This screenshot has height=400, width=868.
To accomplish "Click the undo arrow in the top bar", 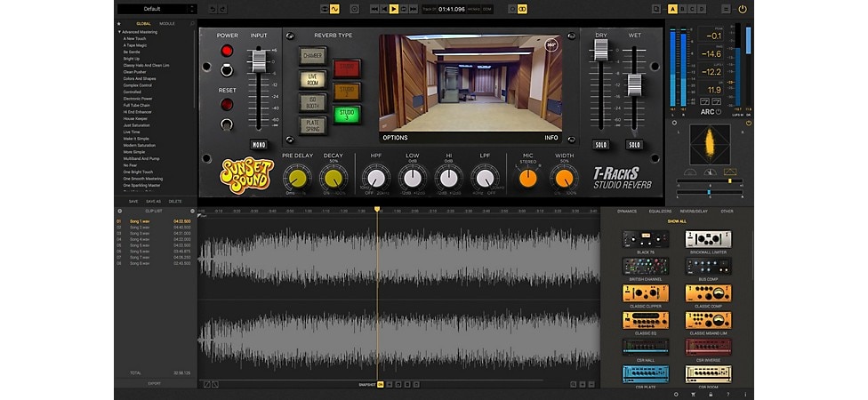I will [213, 9].
